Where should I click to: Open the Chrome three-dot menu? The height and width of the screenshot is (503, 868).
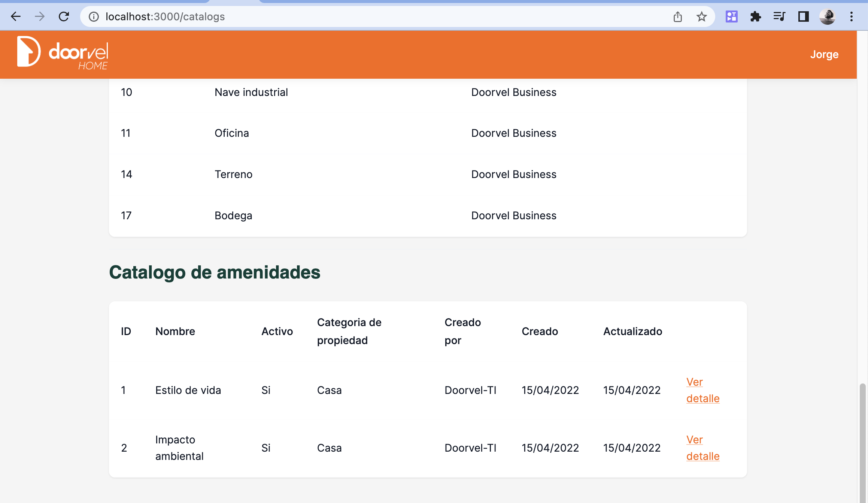[851, 16]
